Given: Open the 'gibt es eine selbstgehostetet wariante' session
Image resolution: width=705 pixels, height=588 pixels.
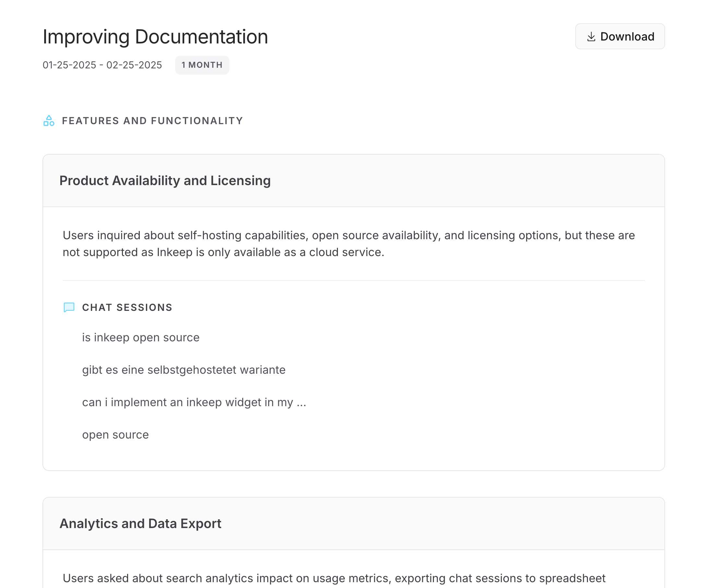Looking at the screenshot, I should click(x=184, y=370).
